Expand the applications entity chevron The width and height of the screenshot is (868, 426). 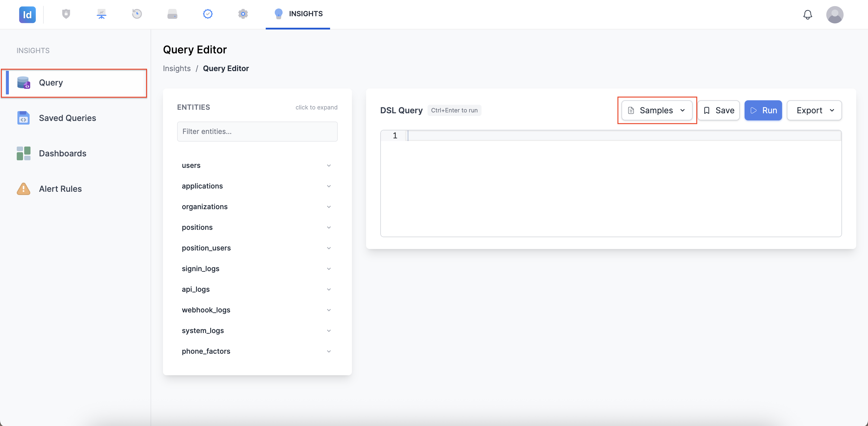[329, 186]
